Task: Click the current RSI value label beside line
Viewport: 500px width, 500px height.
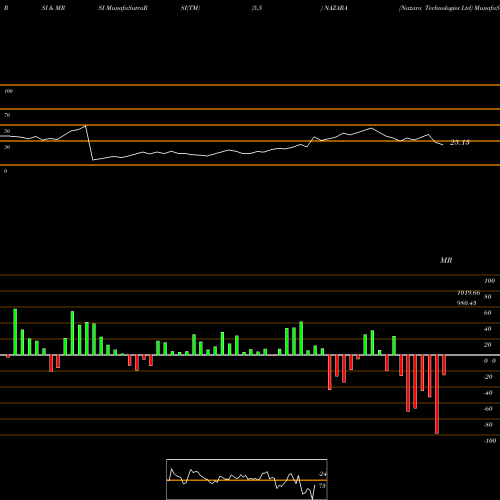Action: point(460,143)
